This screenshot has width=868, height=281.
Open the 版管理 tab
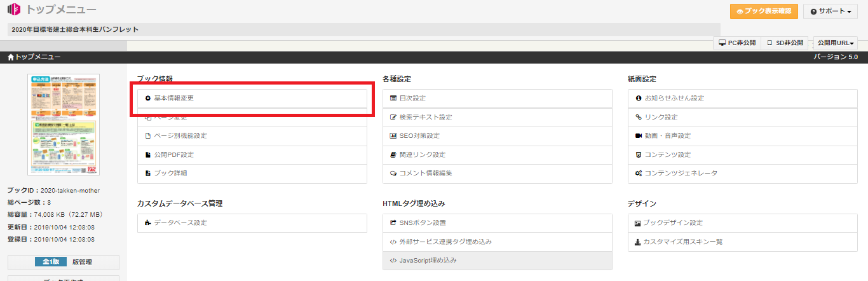tap(82, 262)
